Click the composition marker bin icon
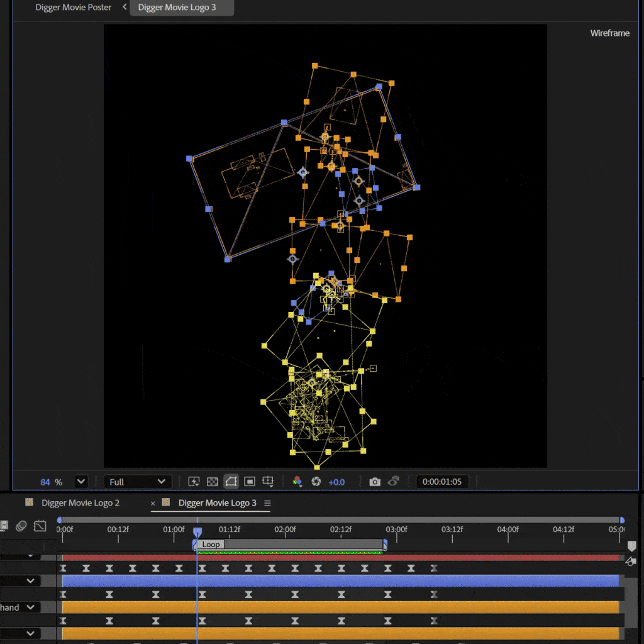The width and height of the screenshot is (644, 644). click(x=631, y=546)
